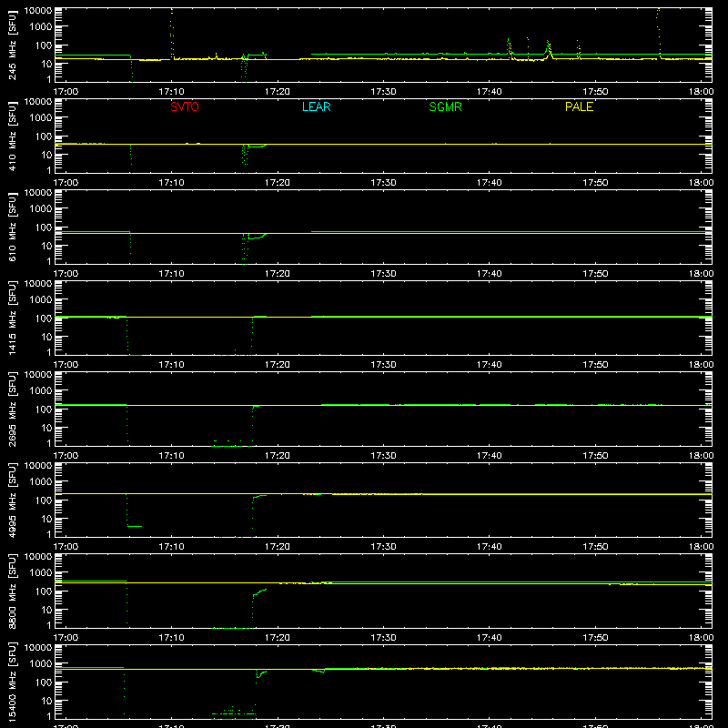Click the 1000 y-axis value of 15400 MHz panel
Image resolution: width=728 pixels, height=728 pixels.
pyautogui.click(x=41, y=664)
